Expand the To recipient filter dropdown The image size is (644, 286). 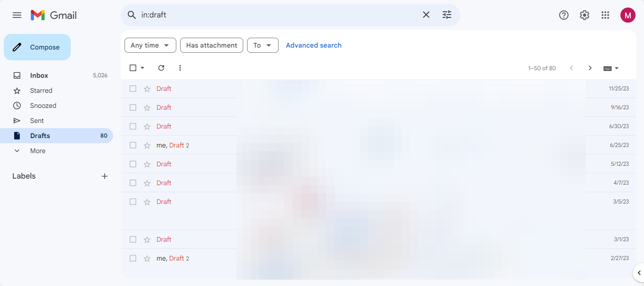tap(263, 45)
